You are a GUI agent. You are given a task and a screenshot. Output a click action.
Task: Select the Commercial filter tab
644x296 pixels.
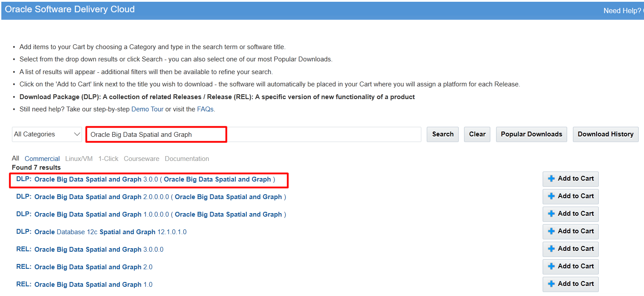(42, 159)
